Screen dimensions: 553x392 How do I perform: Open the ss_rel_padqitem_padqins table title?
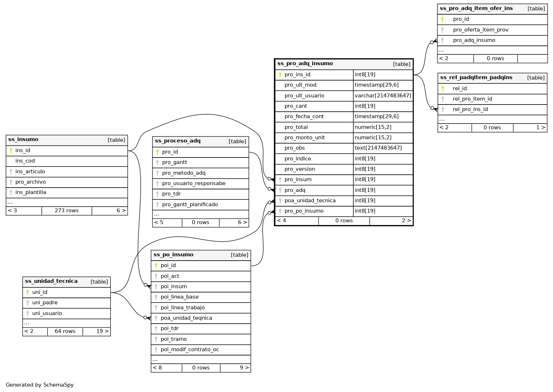476,78
